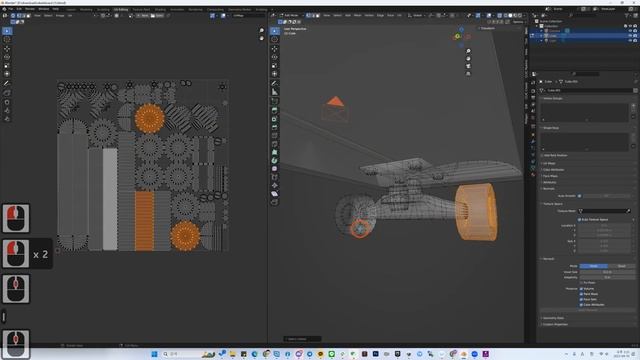Viewport: 640px width, 360px height.
Task: Expand the UV Maps panel
Action: coord(549,163)
